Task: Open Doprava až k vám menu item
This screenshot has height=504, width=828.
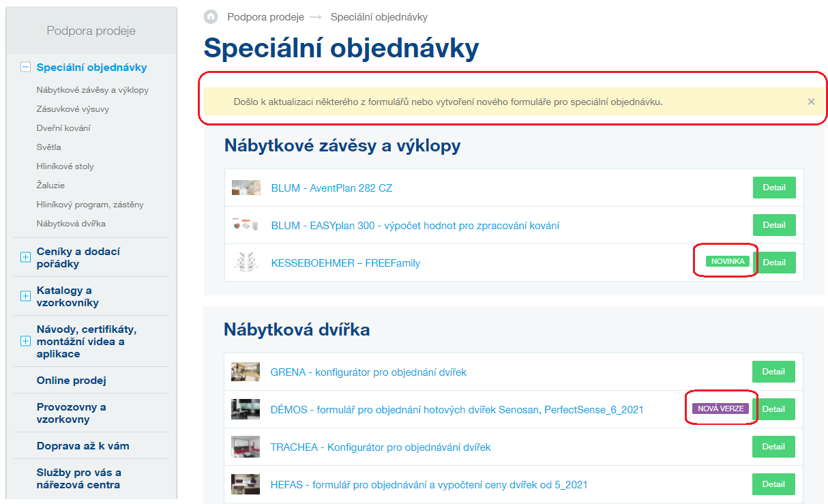Action: point(83,446)
